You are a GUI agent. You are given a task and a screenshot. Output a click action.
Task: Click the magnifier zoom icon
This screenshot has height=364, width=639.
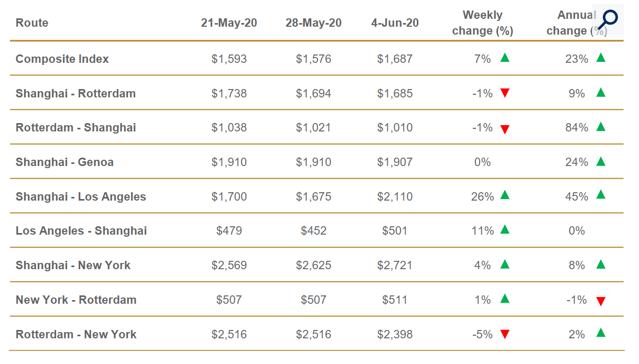coord(608,19)
